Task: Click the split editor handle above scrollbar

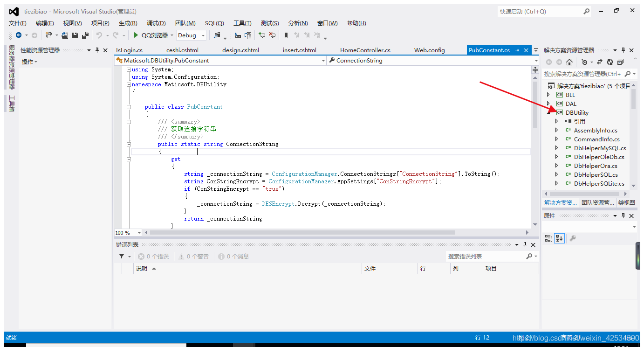Action: pos(535,69)
